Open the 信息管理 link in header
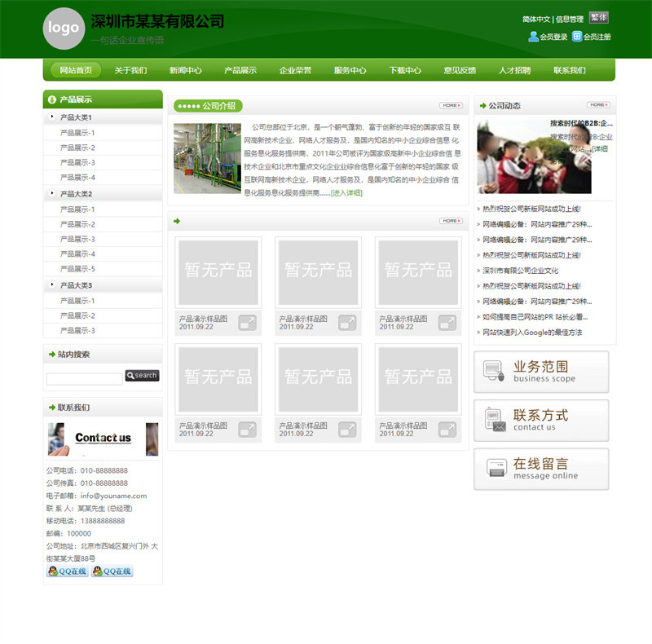 (x=570, y=19)
